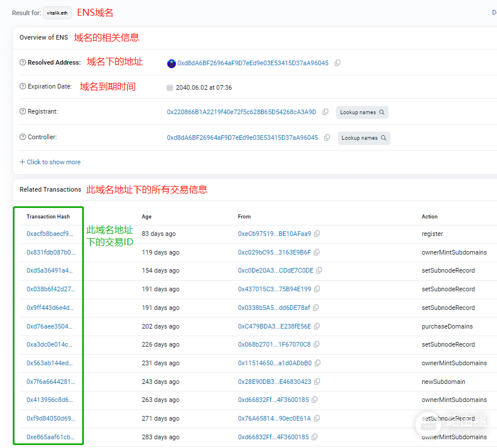Click the register action text
The height and width of the screenshot is (448, 497).
pyautogui.click(x=432, y=234)
